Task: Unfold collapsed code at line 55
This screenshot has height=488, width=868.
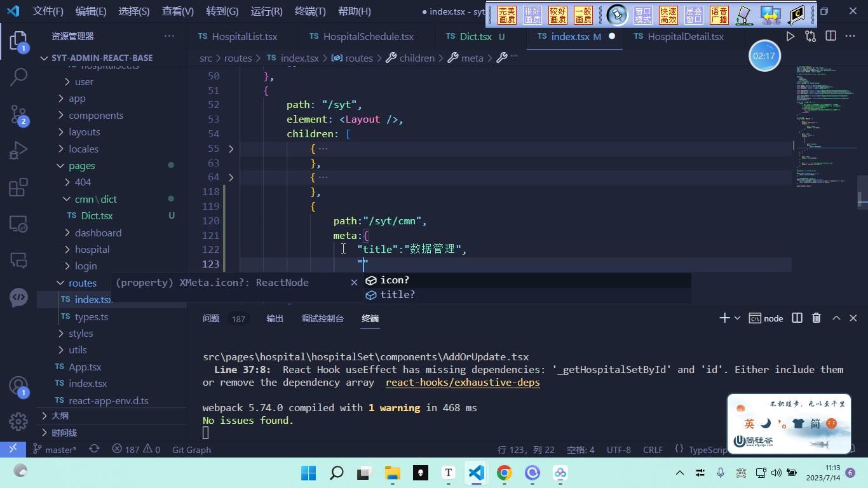Action: (x=231, y=149)
